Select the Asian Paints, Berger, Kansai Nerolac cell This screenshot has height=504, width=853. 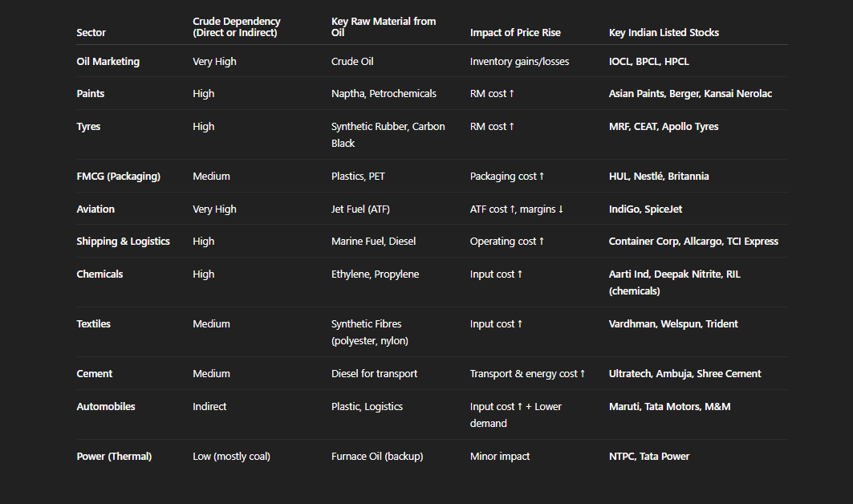pyautogui.click(x=690, y=94)
